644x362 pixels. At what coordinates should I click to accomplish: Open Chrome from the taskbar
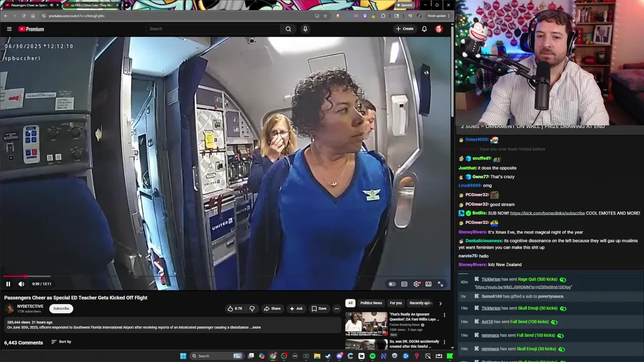coord(273,356)
